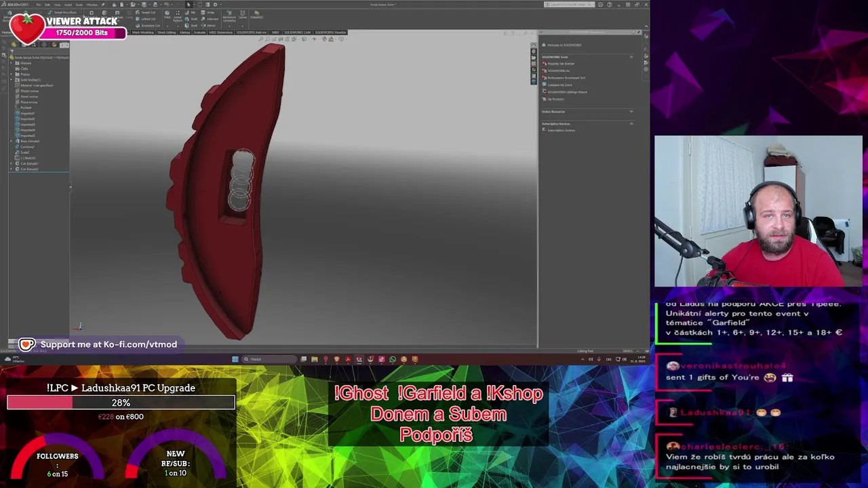Select the Rib tool
The image size is (868, 488).
[x=191, y=12]
